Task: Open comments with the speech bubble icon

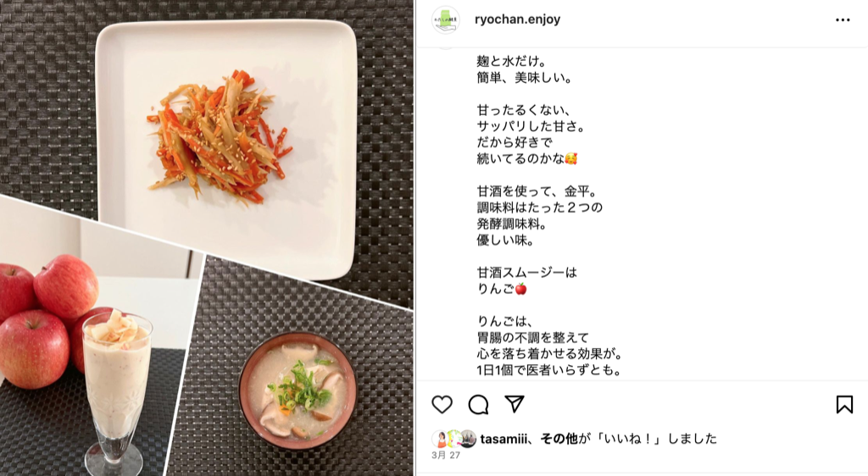Action: pos(478,405)
